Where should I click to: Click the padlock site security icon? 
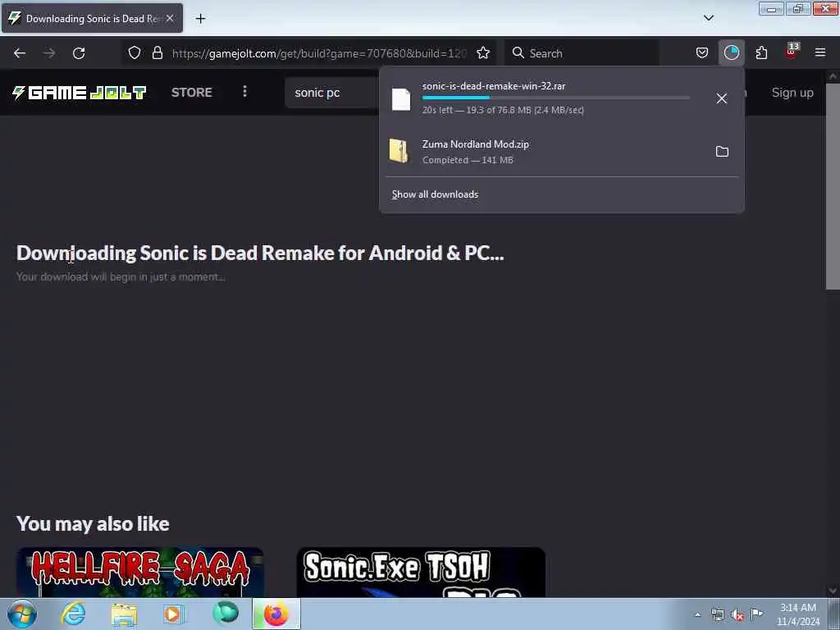point(157,53)
